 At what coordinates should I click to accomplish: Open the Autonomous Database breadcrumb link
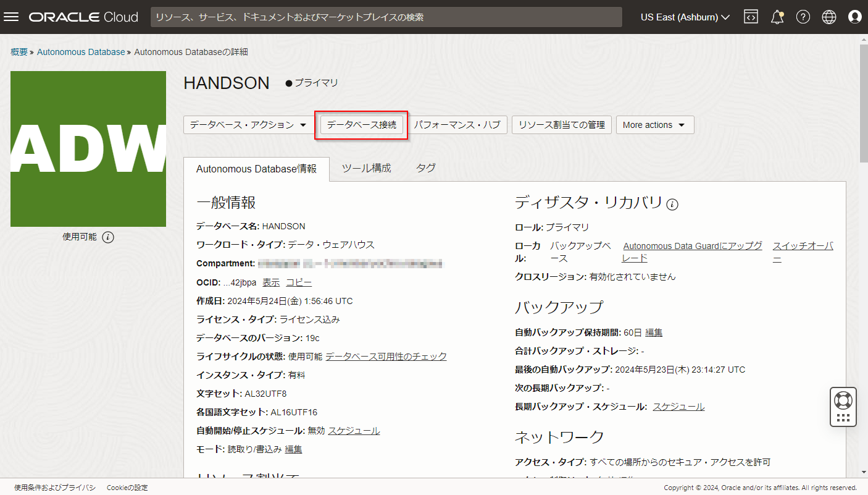(81, 52)
